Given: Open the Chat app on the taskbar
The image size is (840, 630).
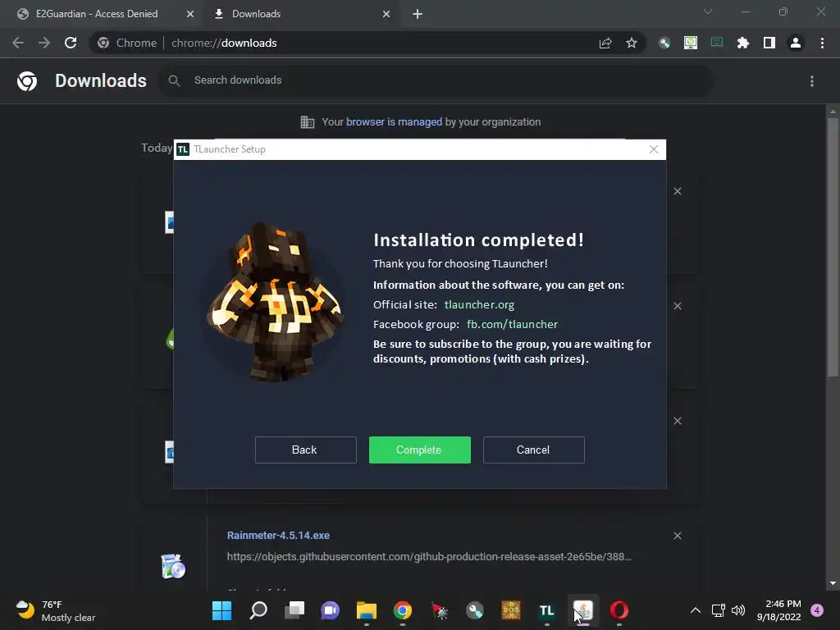Looking at the screenshot, I should coord(330,610).
